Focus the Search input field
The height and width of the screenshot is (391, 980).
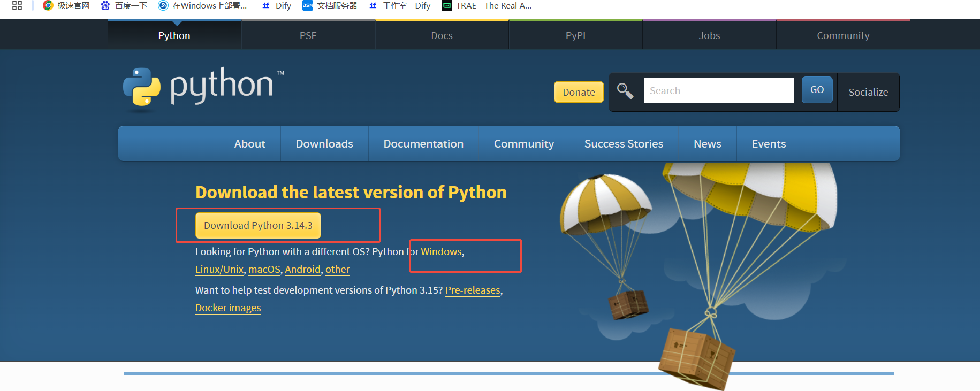pos(719,91)
